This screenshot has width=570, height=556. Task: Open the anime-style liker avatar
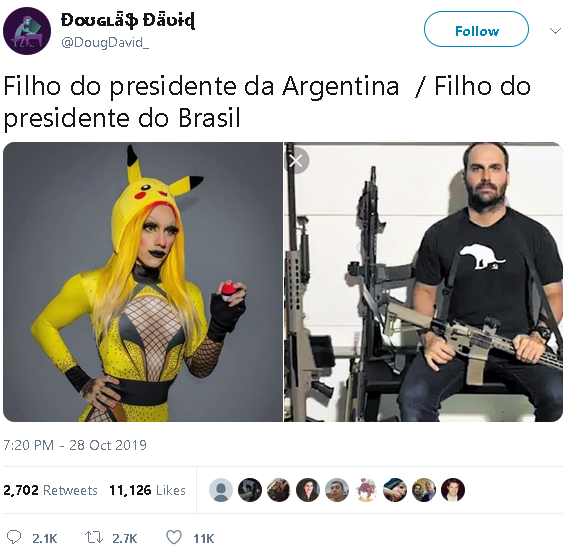coord(366,490)
